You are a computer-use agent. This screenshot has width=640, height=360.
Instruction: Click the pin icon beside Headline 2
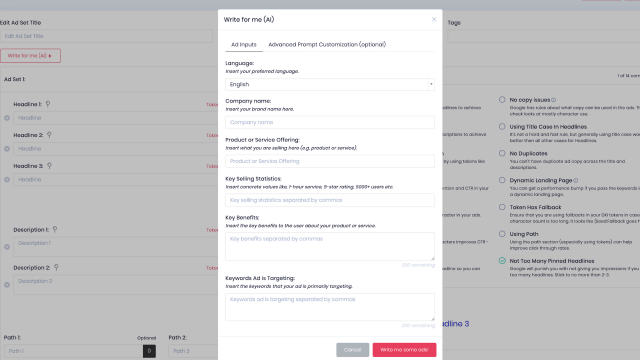click(x=49, y=135)
